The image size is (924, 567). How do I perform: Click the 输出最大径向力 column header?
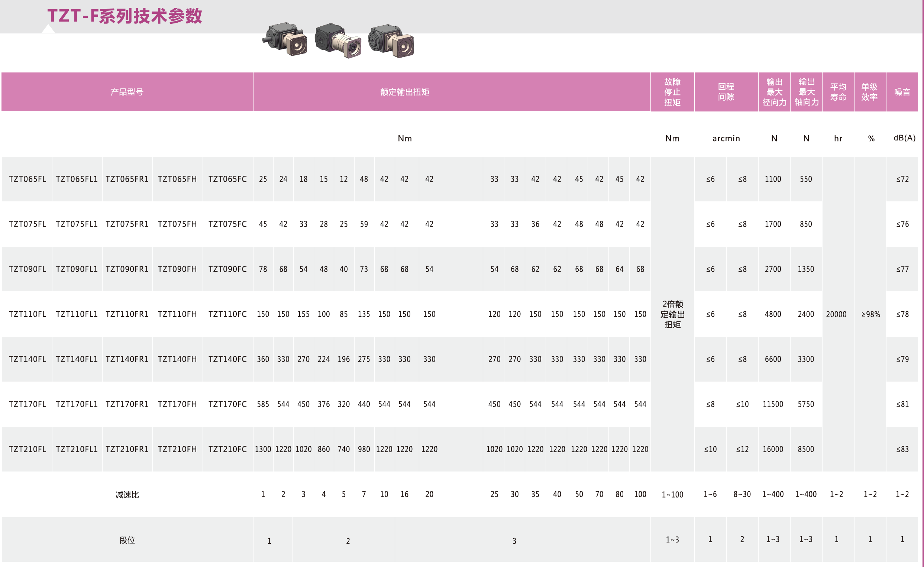(774, 92)
